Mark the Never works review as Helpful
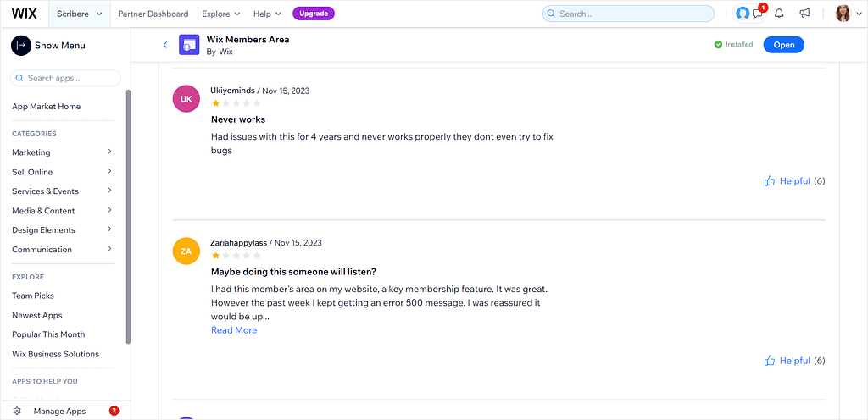 [x=794, y=180]
